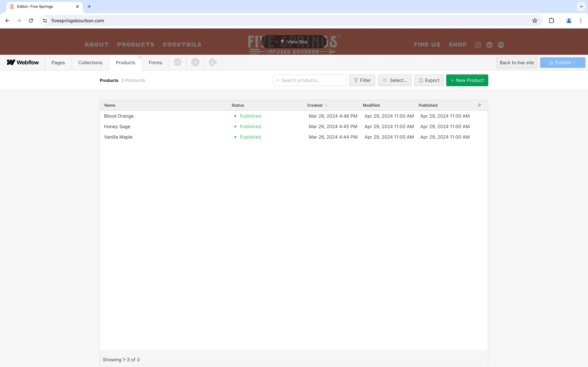Toggle the bookmark star in the address bar
Image resolution: width=588 pixels, height=367 pixels.
(535, 21)
